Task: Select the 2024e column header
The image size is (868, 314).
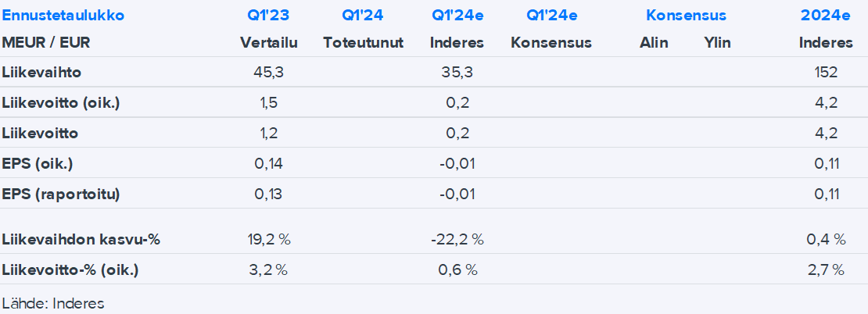Action: pos(825,15)
